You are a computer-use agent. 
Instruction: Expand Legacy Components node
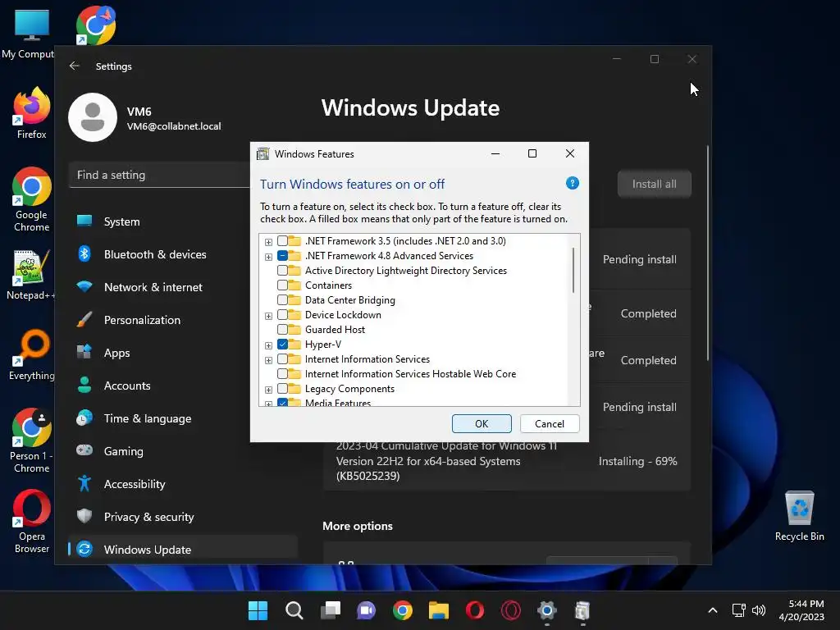point(268,390)
